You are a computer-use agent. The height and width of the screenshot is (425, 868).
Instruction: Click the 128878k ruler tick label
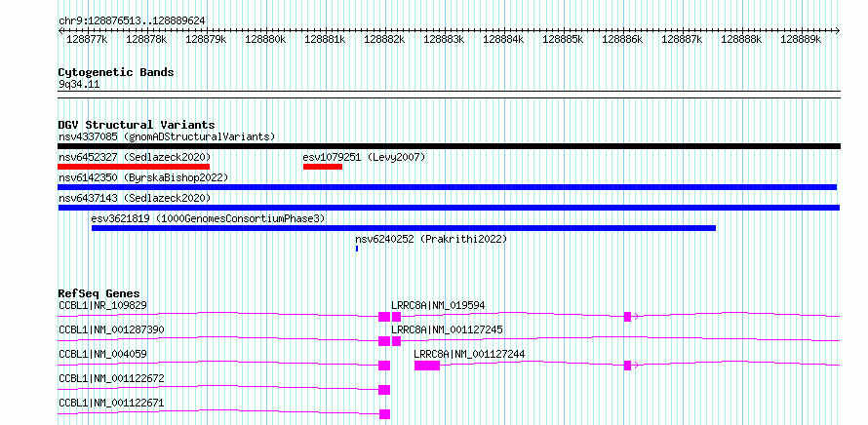tap(146, 40)
